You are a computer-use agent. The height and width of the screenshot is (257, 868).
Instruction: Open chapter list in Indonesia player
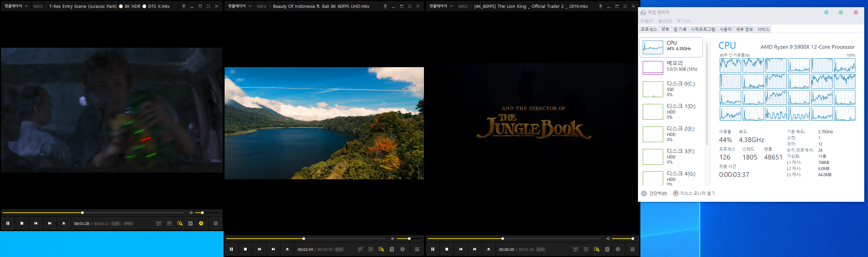point(392,250)
